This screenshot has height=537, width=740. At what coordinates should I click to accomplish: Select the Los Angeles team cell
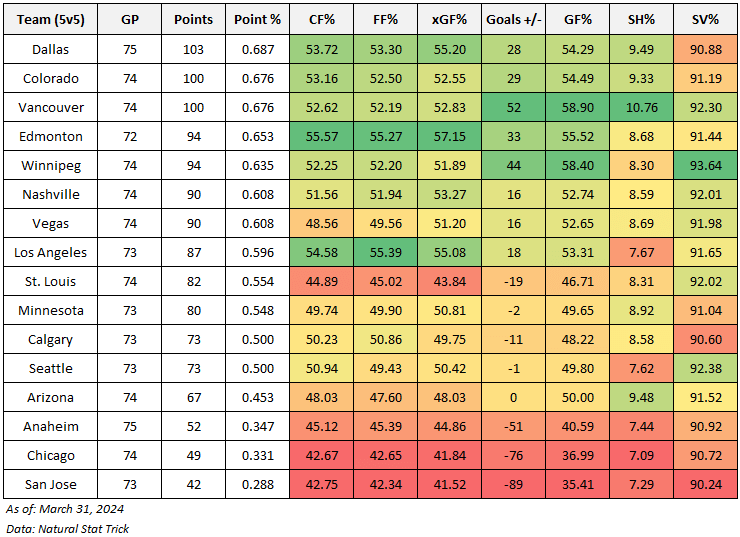[51, 252]
